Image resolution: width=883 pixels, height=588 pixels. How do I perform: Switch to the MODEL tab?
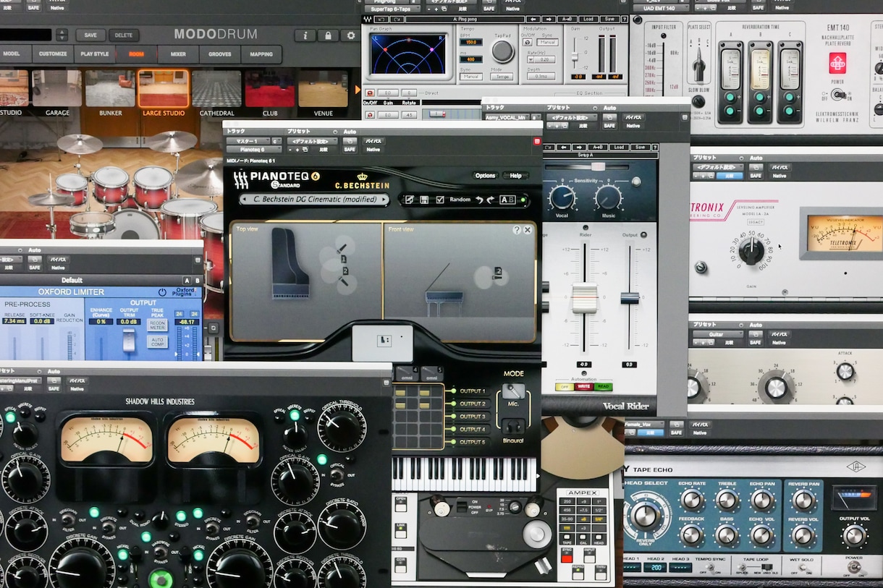coord(12,54)
